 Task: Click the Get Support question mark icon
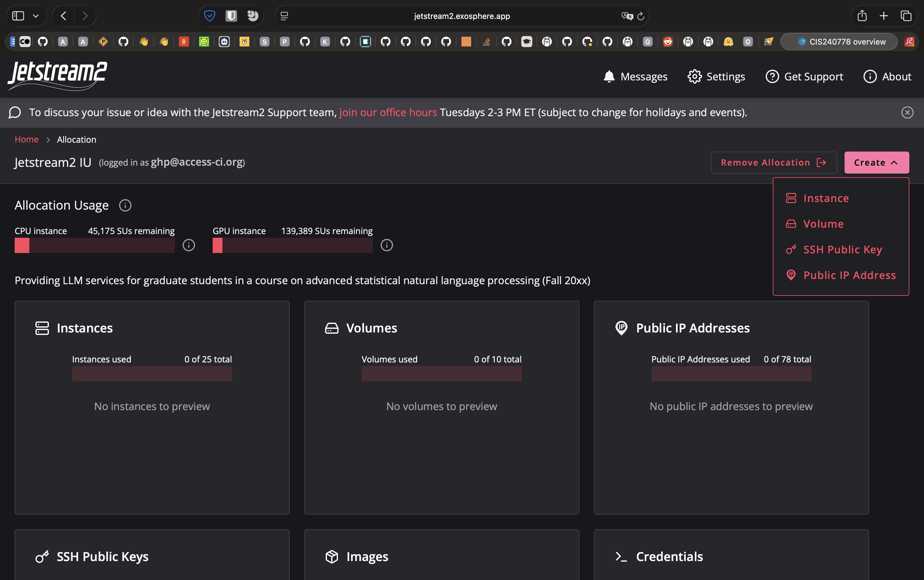coord(772,76)
